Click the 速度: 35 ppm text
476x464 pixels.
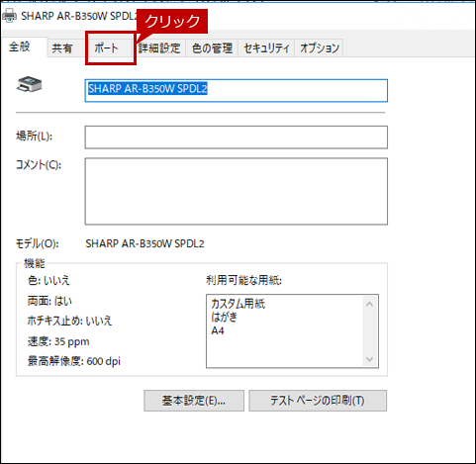tap(58, 341)
